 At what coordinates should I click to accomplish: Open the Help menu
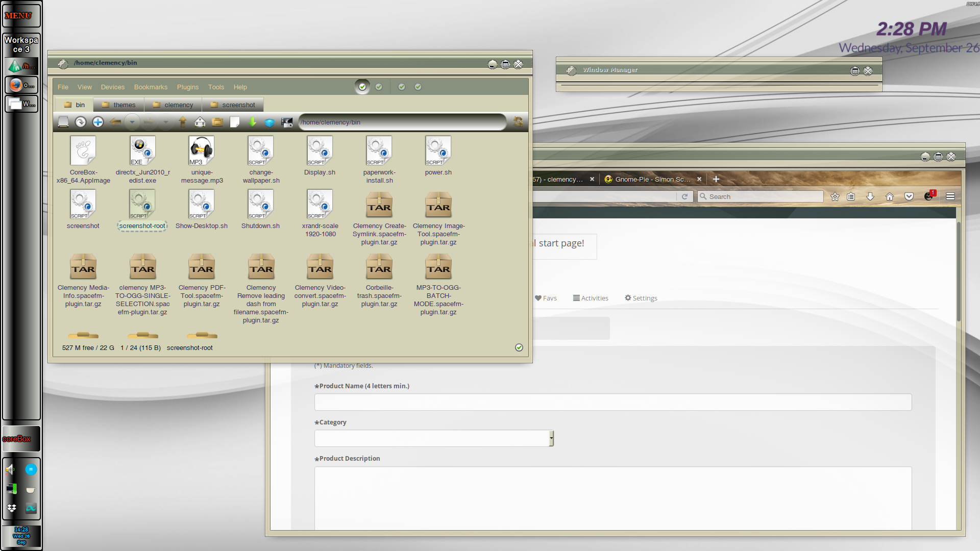[240, 87]
